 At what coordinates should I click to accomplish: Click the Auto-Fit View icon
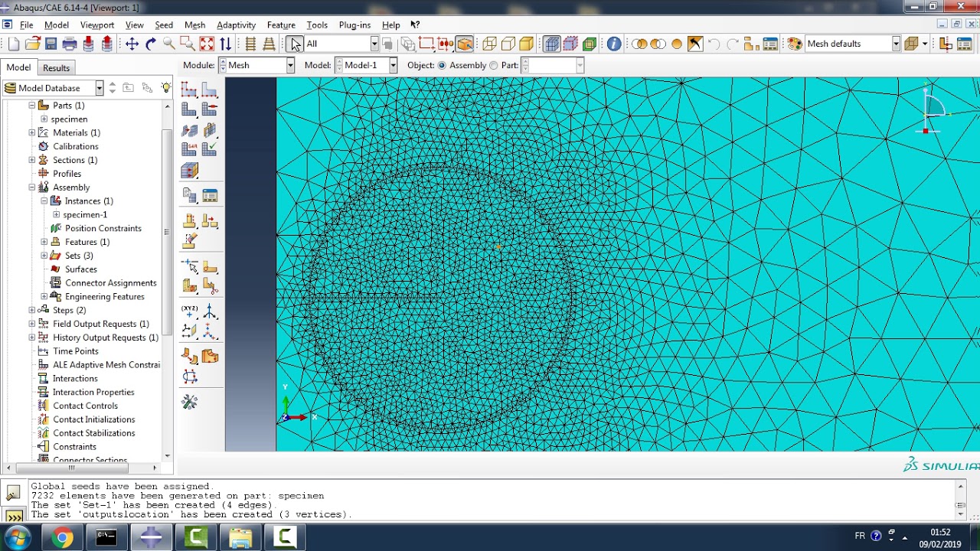click(x=207, y=44)
